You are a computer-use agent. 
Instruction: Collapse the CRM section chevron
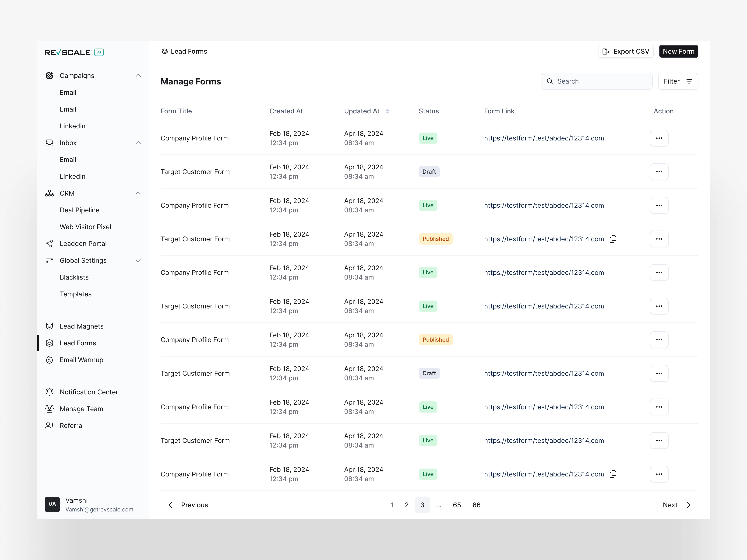pyautogui.click(x=138, y=193)
